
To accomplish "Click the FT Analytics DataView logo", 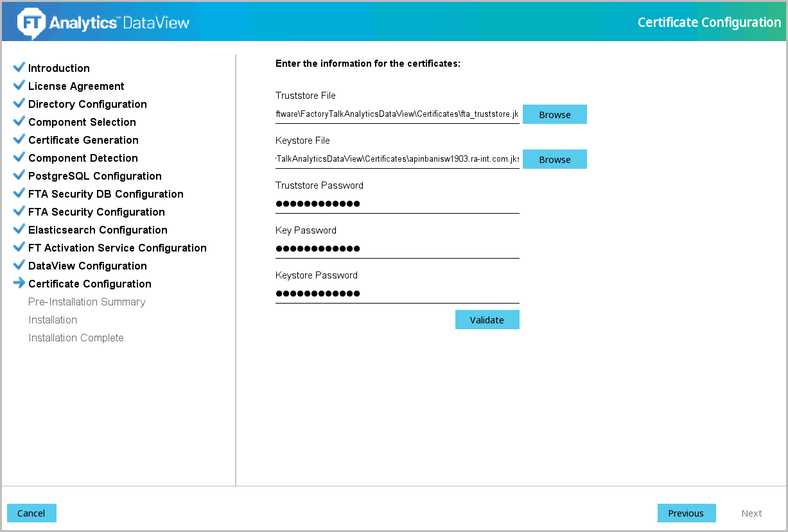I will tap(103, 22).
